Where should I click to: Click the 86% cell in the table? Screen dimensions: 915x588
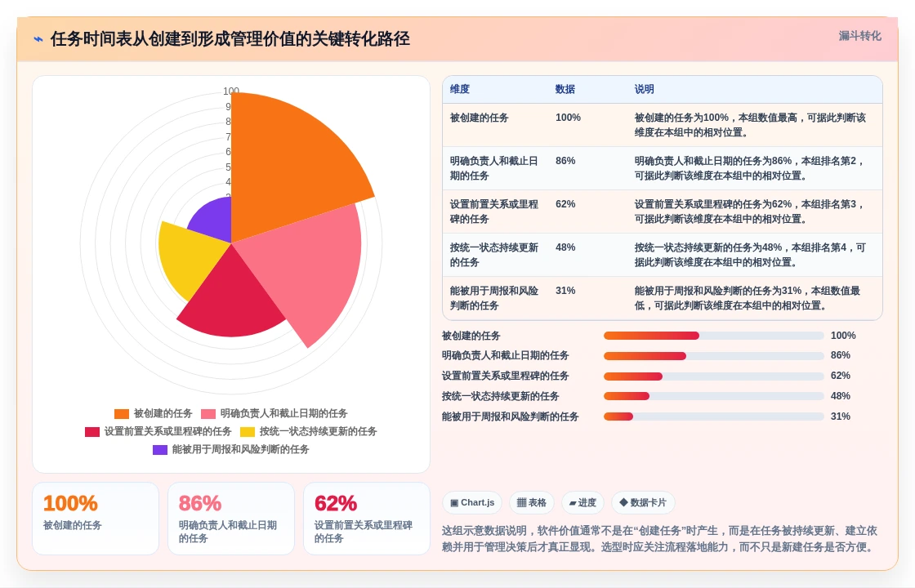[x=565, y=161]
